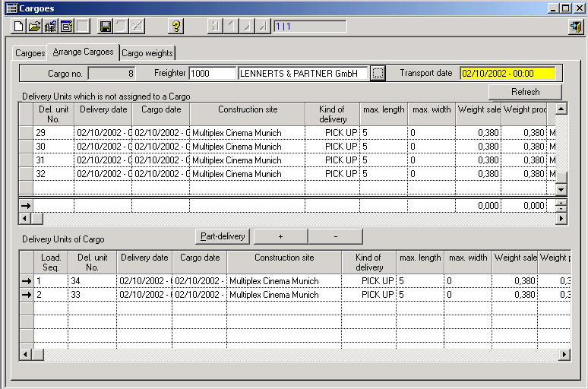
Task: Click the Transport date yellow field
Action: (507, 74)
